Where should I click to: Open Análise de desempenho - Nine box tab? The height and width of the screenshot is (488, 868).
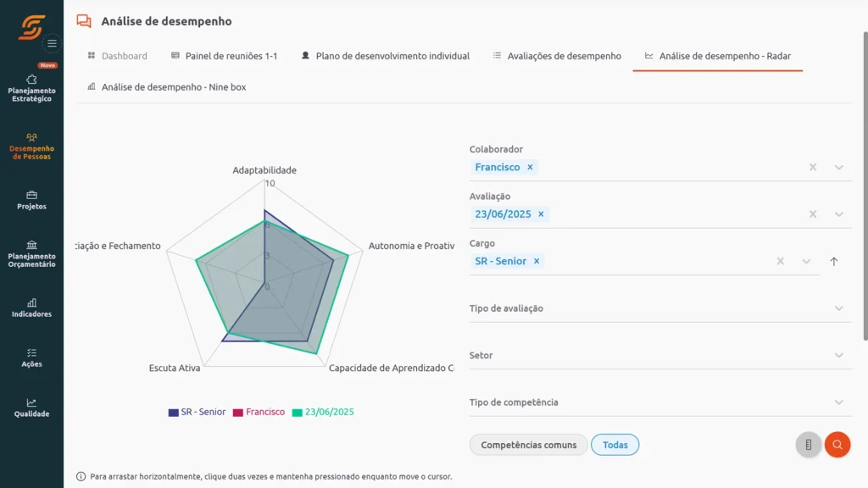pos(167,87)
